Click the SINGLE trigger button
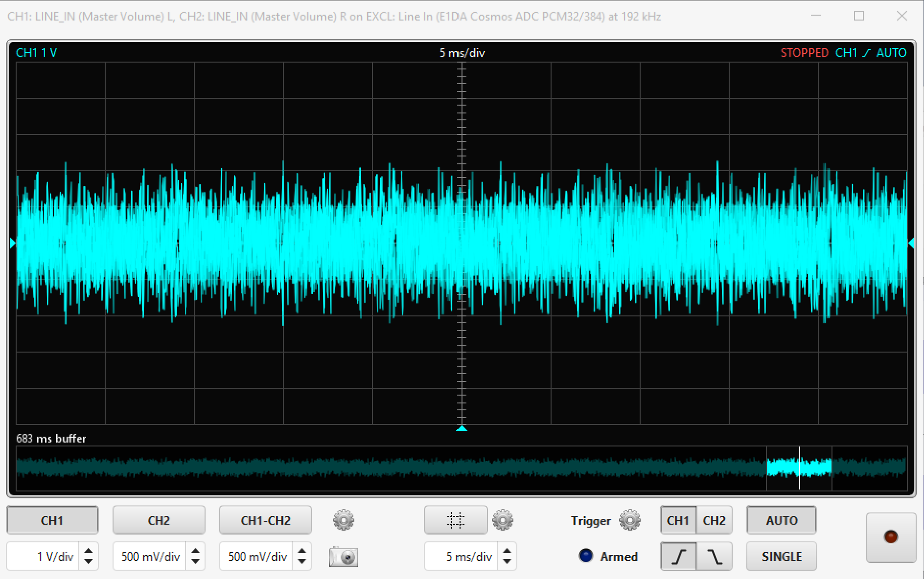The image size is (924, 579). [782, 557]
